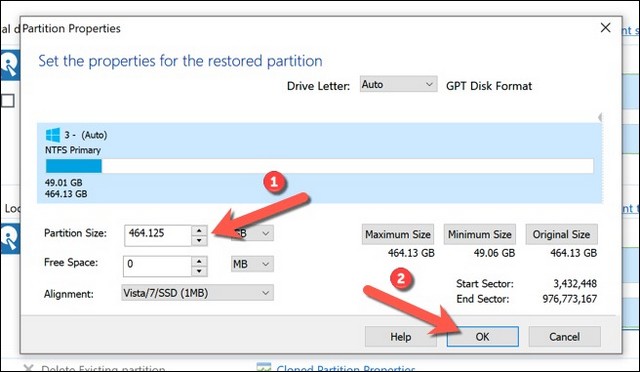The width and height of the screenshot is (640, 372).
Task: Open the Drive Letter Auto dropdown
Action: pos(398,84)
